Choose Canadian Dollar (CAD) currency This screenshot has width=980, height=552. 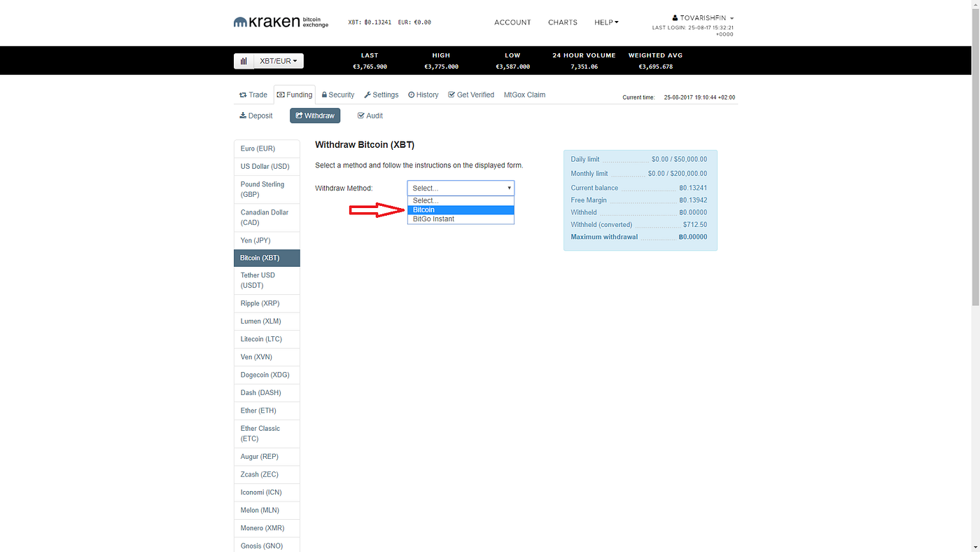267,217
